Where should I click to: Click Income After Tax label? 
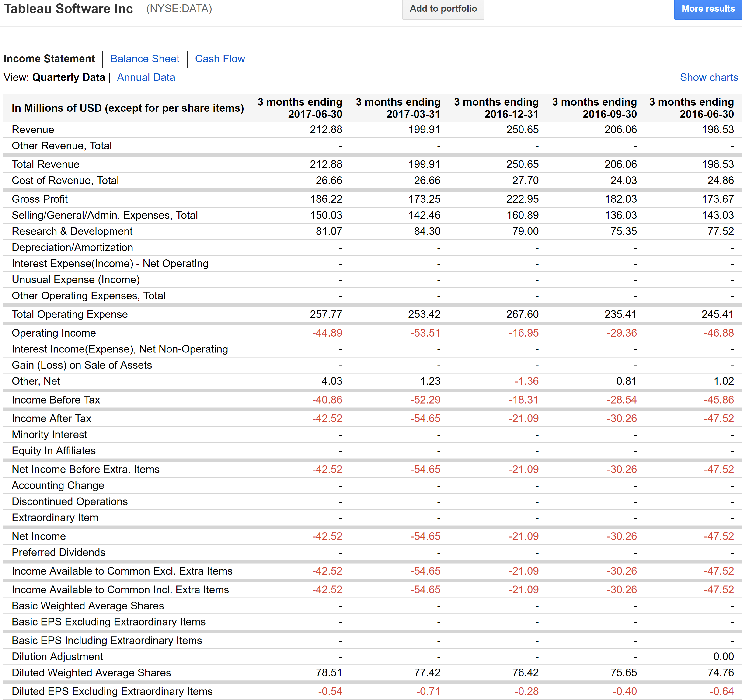coord(52,419)
